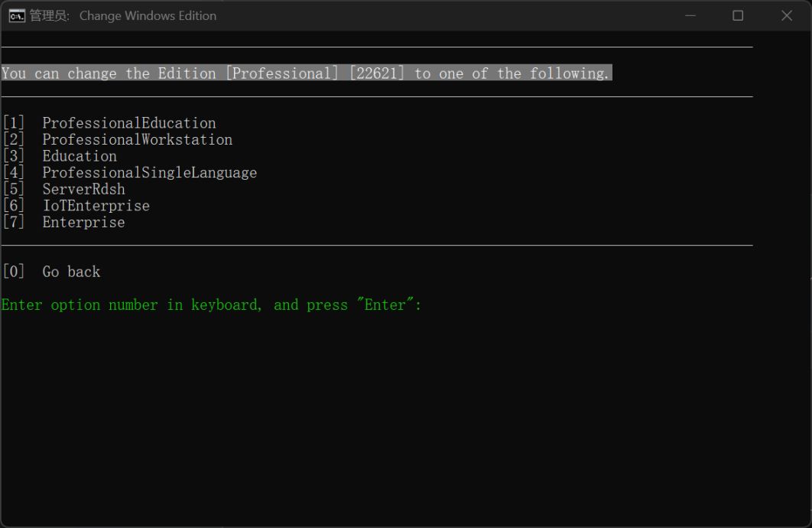Click the [22621] build number

click(x=376, y=73)
